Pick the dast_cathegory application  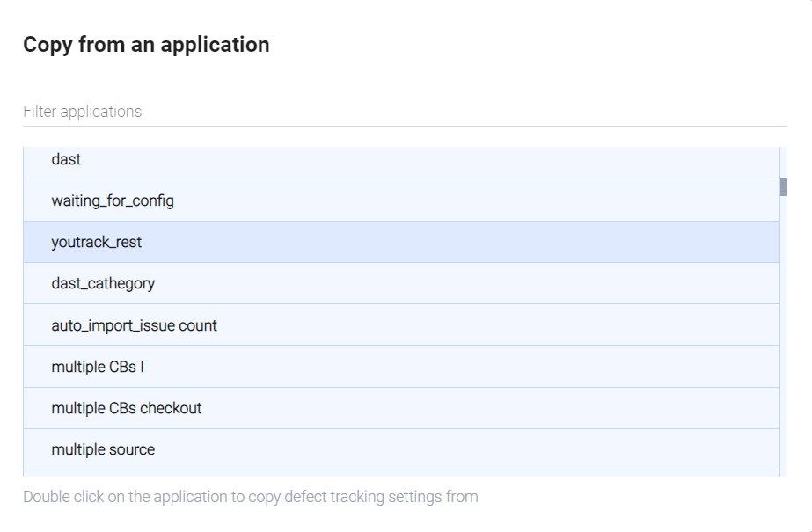tap(401, 283)
